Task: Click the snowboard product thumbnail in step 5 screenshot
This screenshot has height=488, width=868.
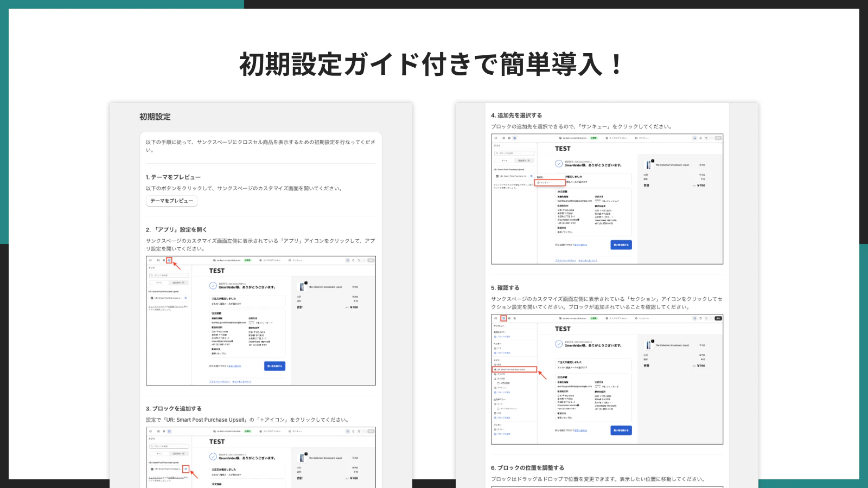Action: [x=648, y=345]
